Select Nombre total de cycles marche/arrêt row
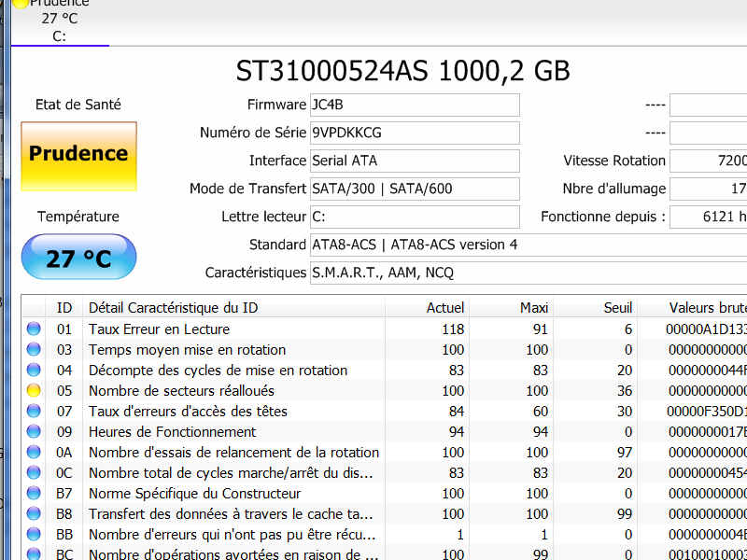747x560 pixels. pos(385,472)
